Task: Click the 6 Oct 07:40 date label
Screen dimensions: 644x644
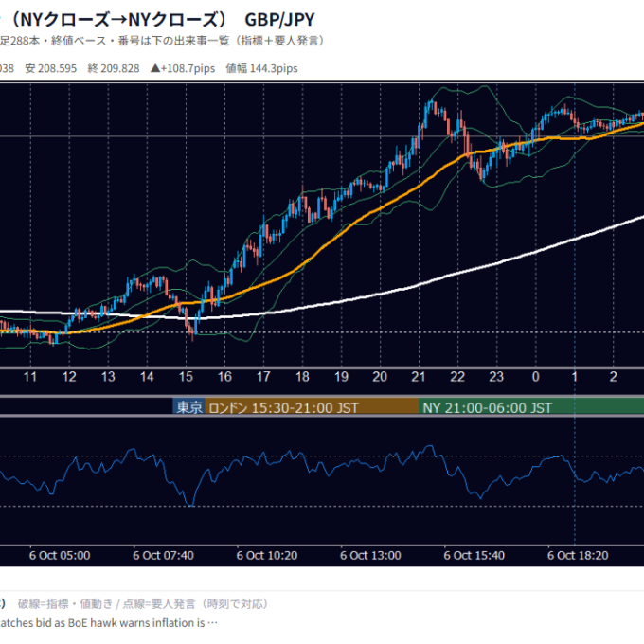Action: [163, 555]
